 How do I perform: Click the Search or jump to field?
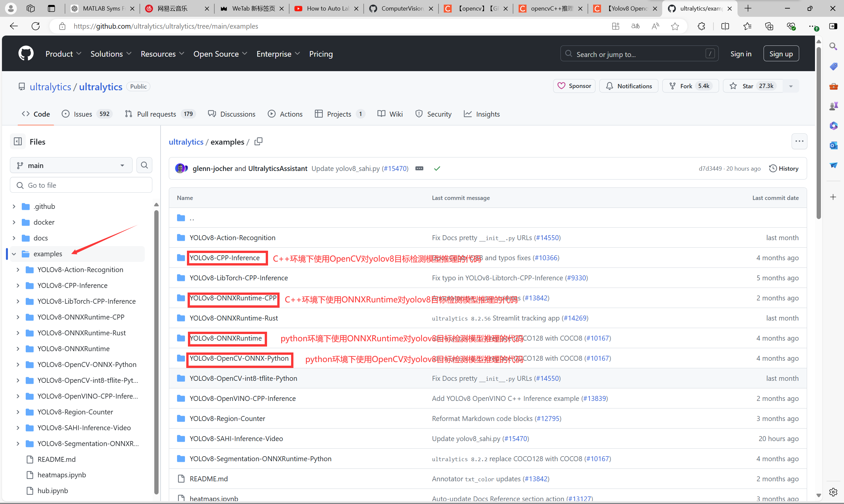click(x=639, y=54)
